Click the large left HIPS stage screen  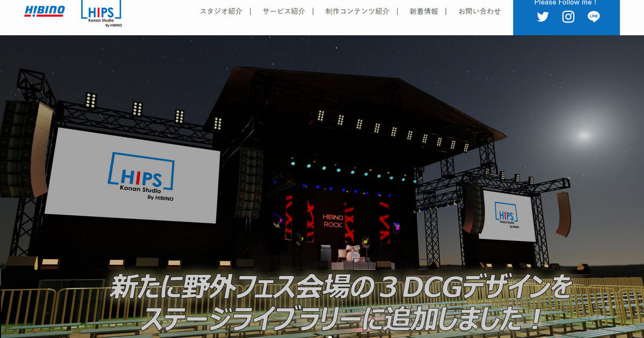(x=132, y=176)
